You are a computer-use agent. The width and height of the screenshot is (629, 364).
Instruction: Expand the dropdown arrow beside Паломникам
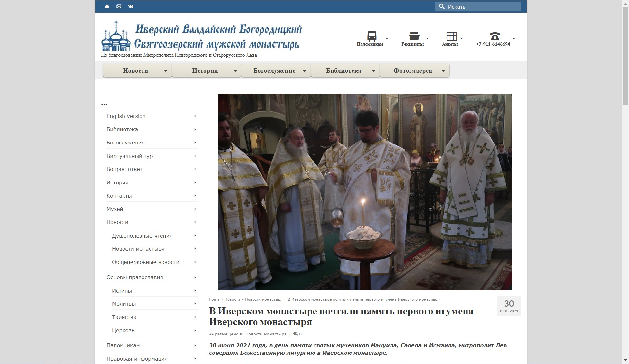[x=387, y=39]
